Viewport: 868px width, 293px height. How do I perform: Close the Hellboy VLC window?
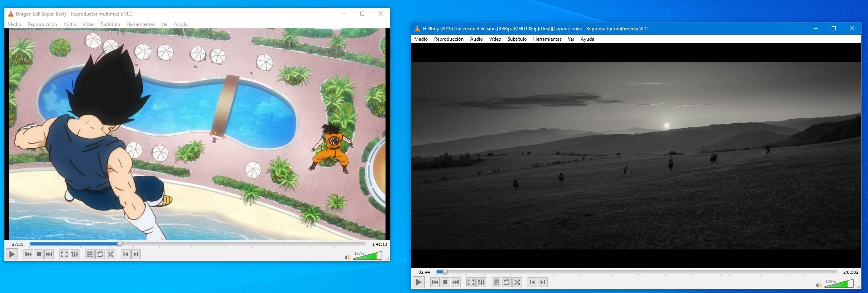click(852, 28)
